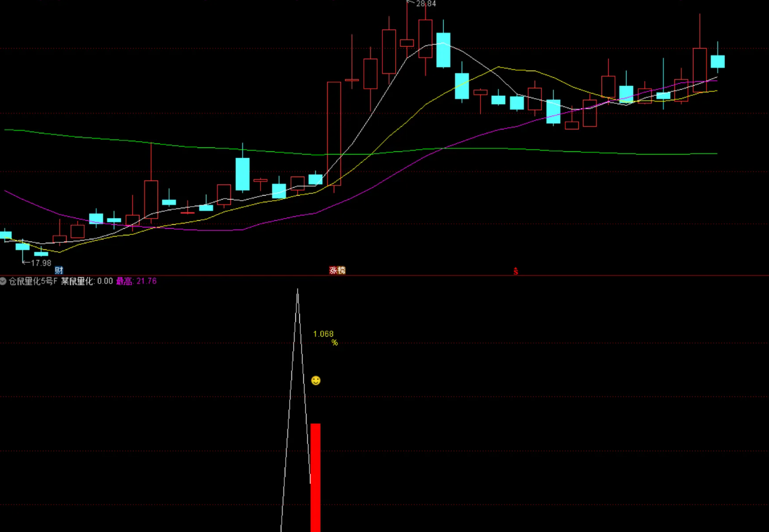
Task: Click the 17.98 low price label
Action: (40, 263)
